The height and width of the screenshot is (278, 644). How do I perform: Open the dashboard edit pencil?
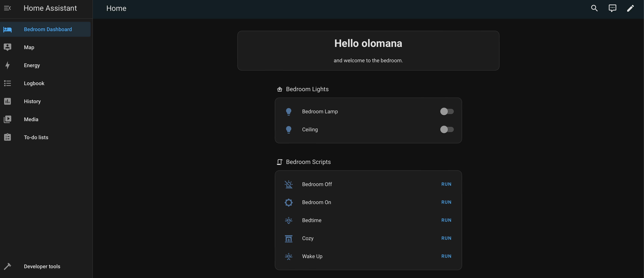click(x=631, y=8)
